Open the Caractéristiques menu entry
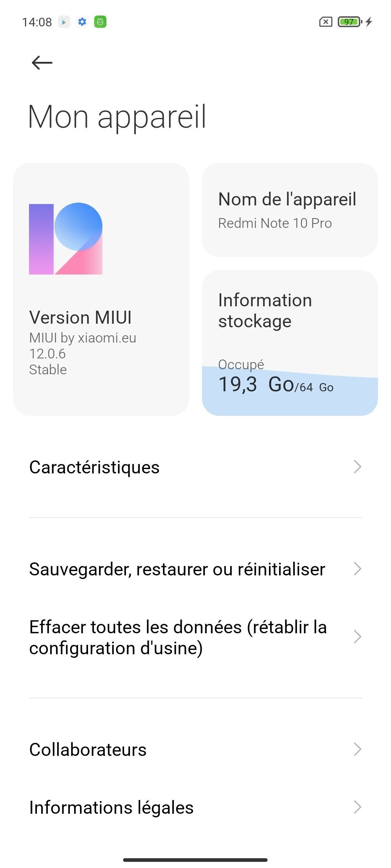This screenshot has height=868, width=391. pos(94,467)
